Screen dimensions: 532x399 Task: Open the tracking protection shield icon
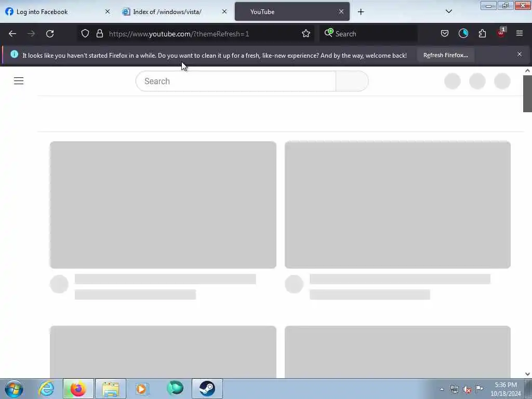85,33
